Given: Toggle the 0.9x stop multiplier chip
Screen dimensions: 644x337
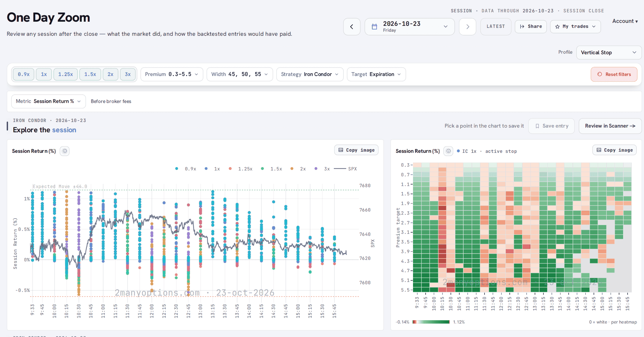Looking at the screenshot, I should (x=23, y=74).
